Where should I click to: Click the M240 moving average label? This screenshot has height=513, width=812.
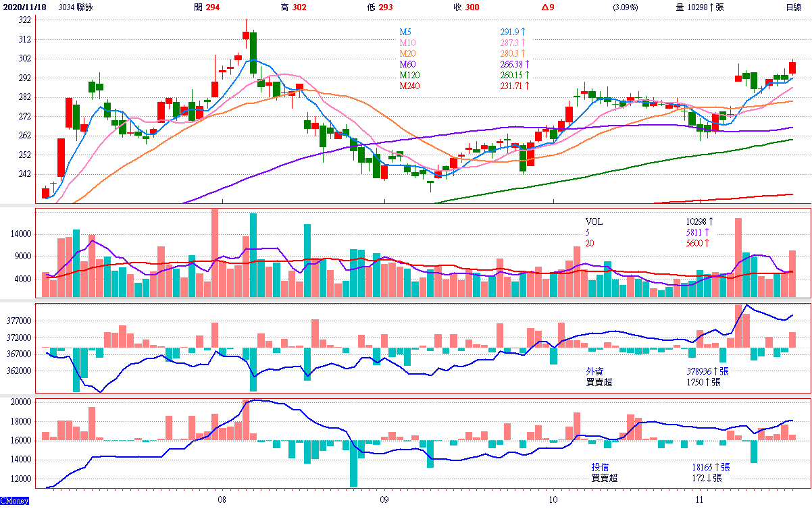click(409, 86)
